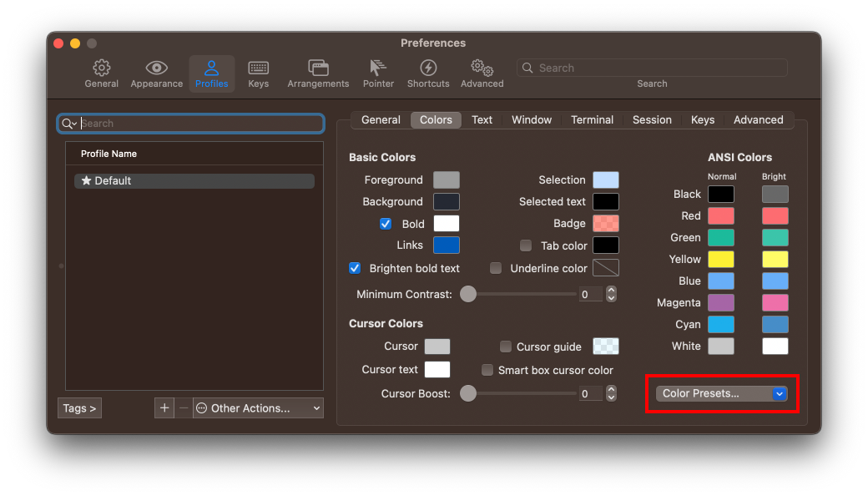Open the Selected text color swatch
This screenshot has width=868, height=496.
tap(606, 201)
